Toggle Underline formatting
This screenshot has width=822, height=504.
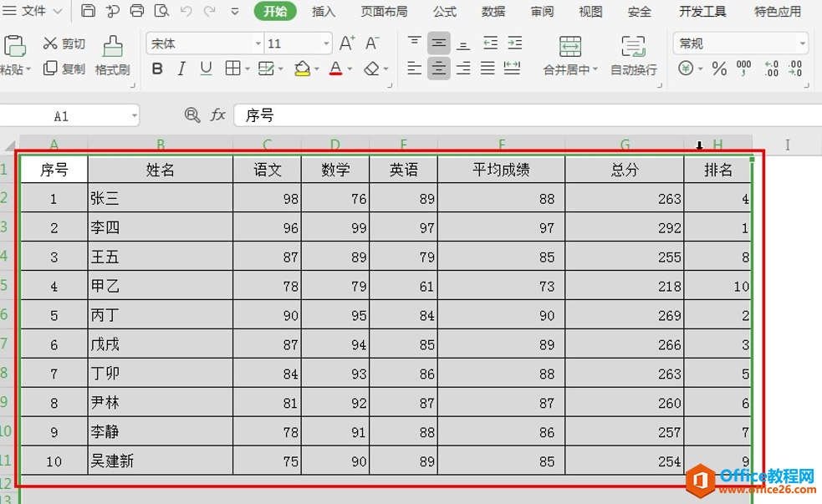click(206, 68)
